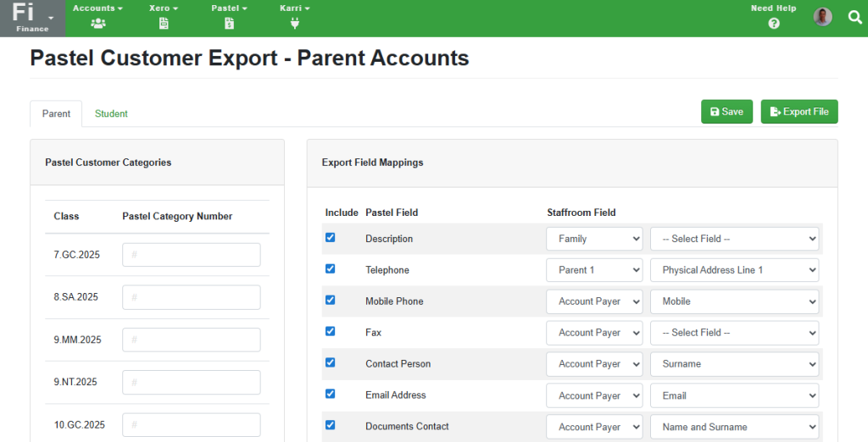
Task: Expand the Contact Person Surname dropdown
Action: pos(734,364)
